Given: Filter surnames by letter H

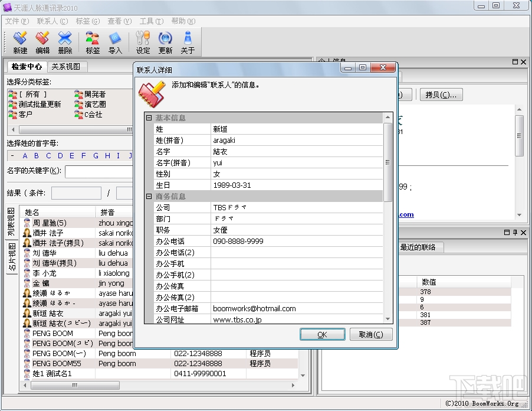Looking at the screenshot, I should click(x=107, y=155).
